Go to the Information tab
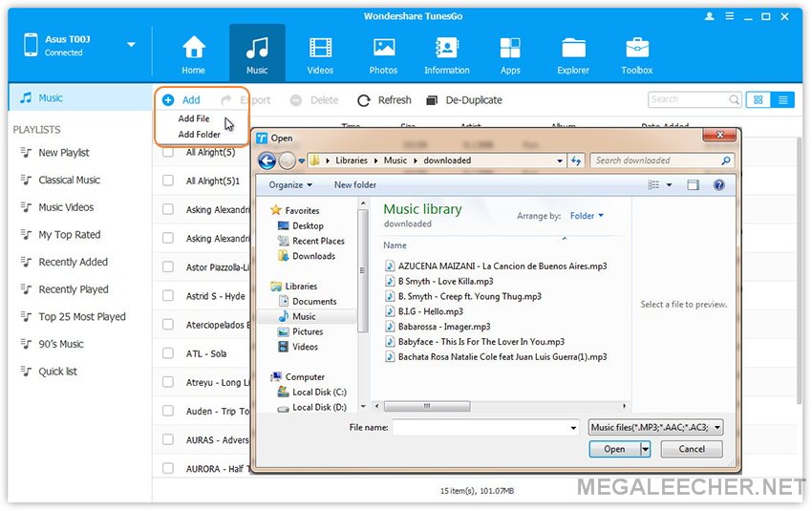Screen dimensions: 812x511 pyautogui.click(x=446, y=54)
